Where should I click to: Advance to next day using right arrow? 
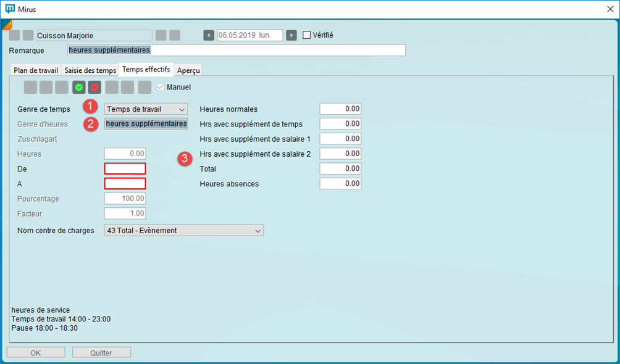click(291, 35)
